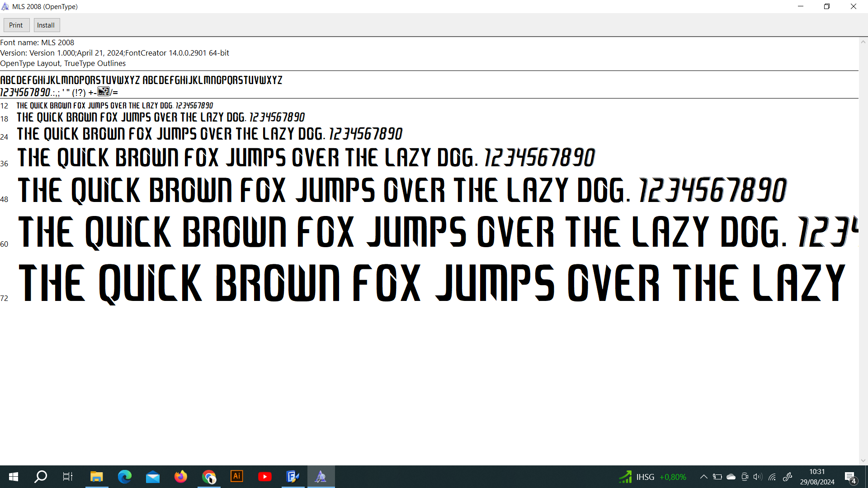Click the Install font button
This screenshot has height=488, width=868.
(x=46, y=25)
